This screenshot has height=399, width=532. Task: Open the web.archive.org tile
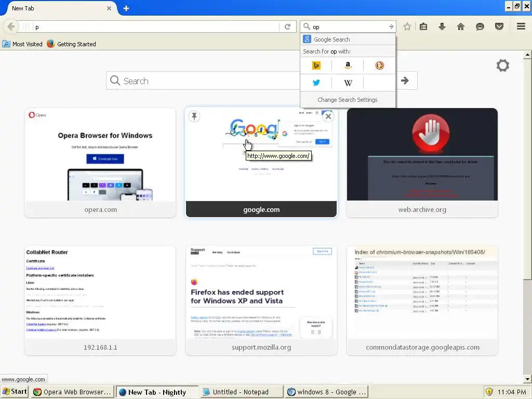point(422,163)
